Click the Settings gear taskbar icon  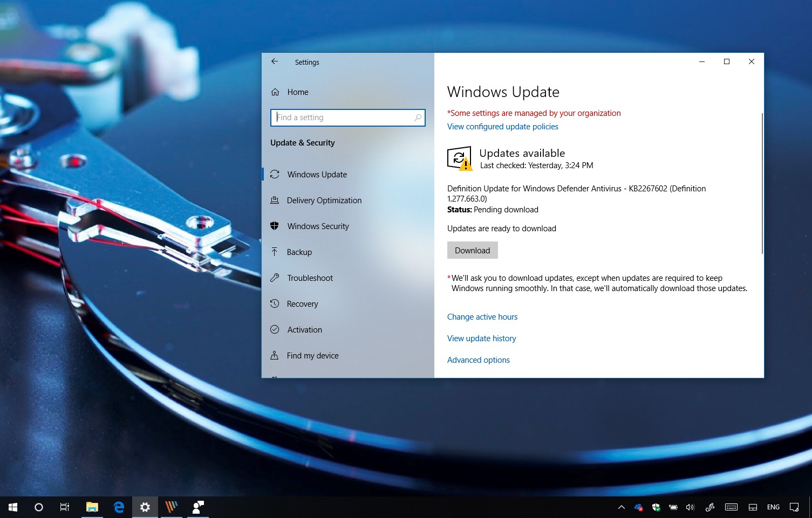click(x=145, y=507)
